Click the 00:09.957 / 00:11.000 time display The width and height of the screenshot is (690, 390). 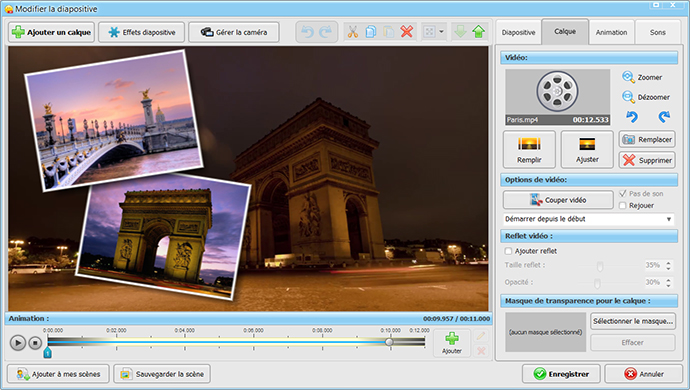[x=456, y=318]
